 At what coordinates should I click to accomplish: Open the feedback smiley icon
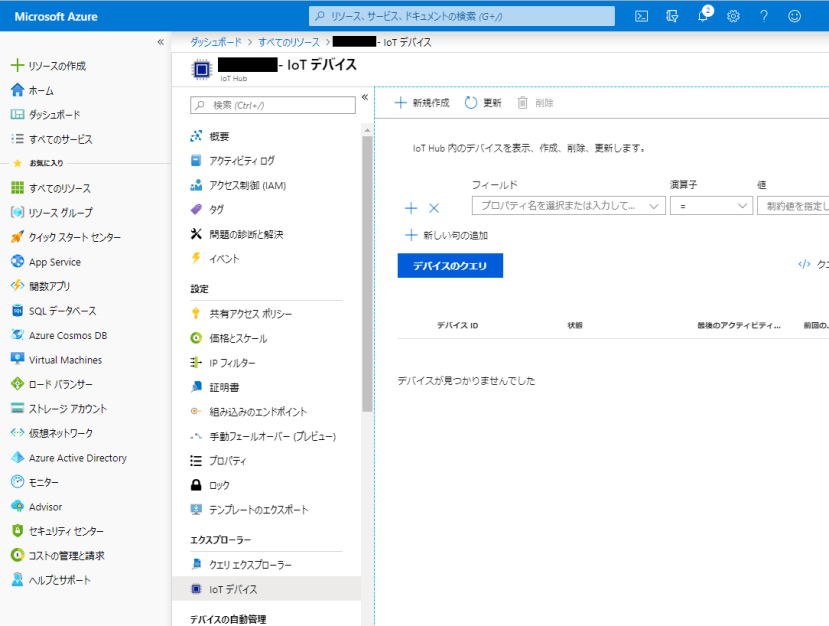pos(794,16)
